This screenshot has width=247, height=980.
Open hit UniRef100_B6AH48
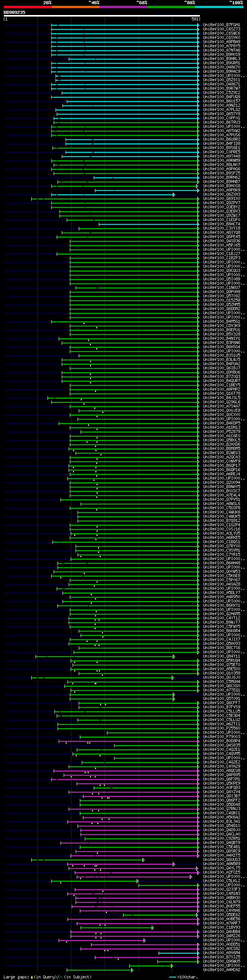[x=222, y=563]
